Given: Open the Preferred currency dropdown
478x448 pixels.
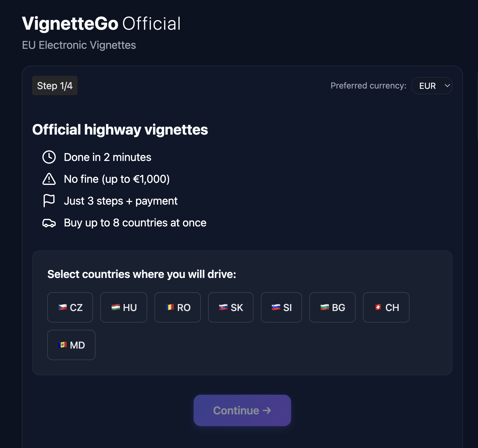Looking at the screenshot, I should coord(431,86).
